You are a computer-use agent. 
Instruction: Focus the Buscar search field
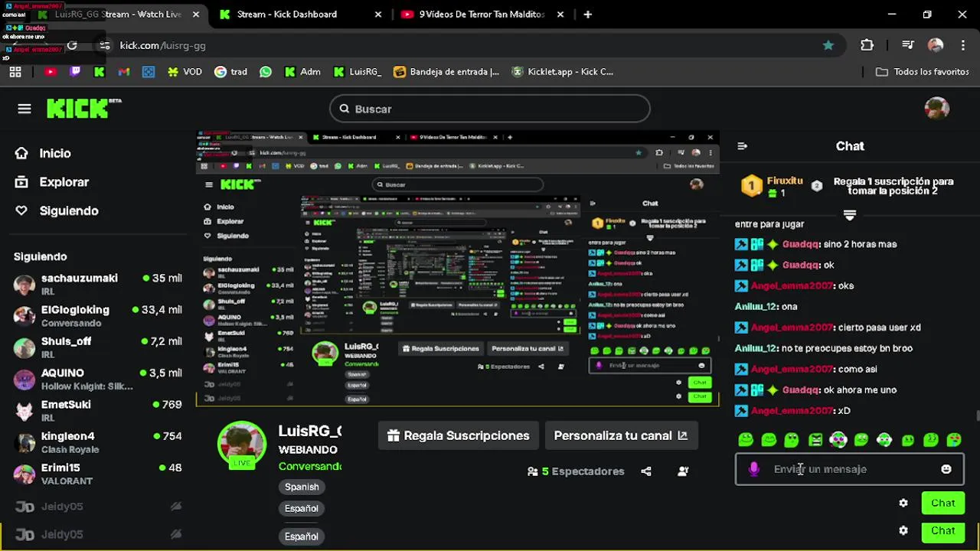pyautogui.click(x=490, y=109)
